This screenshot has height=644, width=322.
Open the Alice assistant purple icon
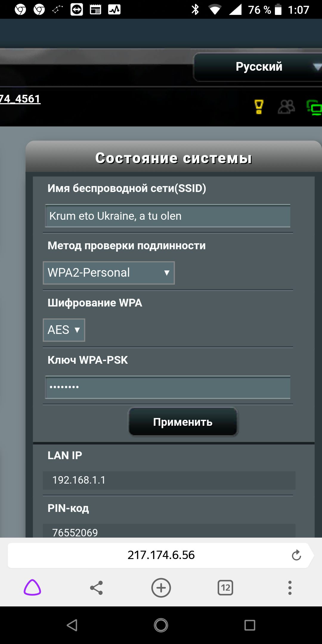tap(32, 588)
